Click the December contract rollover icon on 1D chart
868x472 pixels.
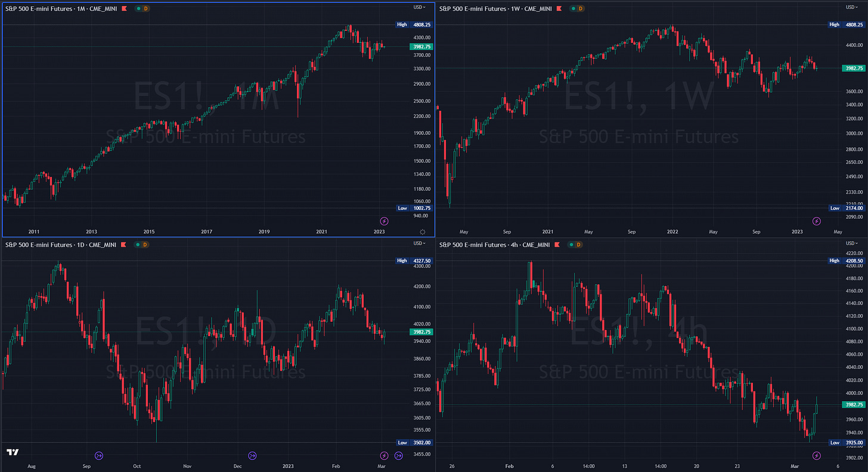click(x=252, y=456)
